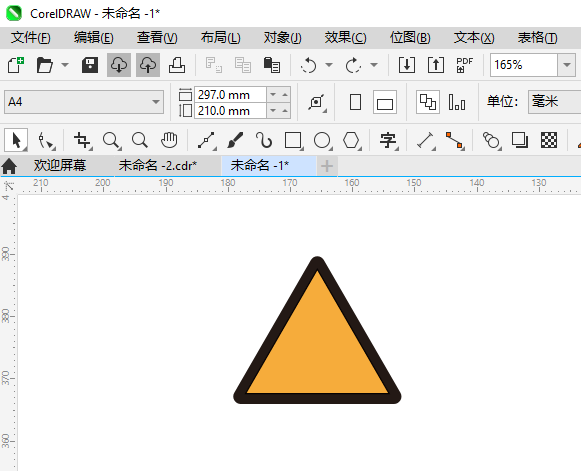
Task: Select the Dimension line tool
Action: point(426,141)
